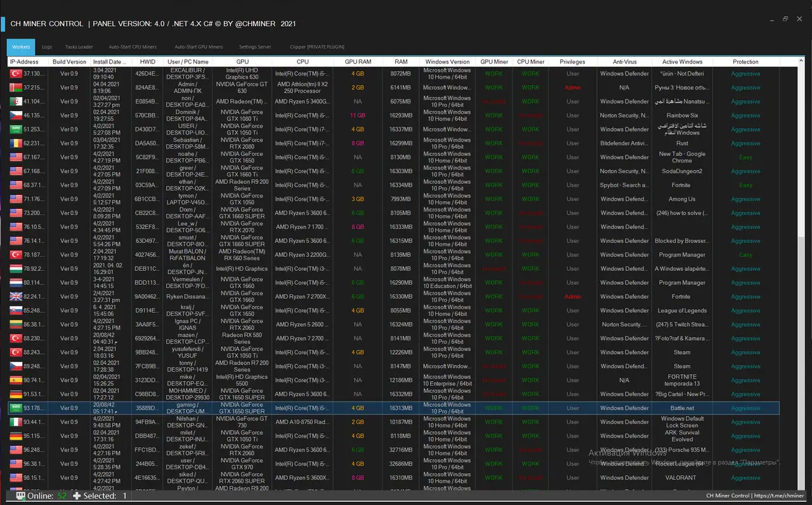This screenshot has height=505, width=812.
Task: Toggle the CPU Miner WORK status for IP 93.178
Action: 530,408
